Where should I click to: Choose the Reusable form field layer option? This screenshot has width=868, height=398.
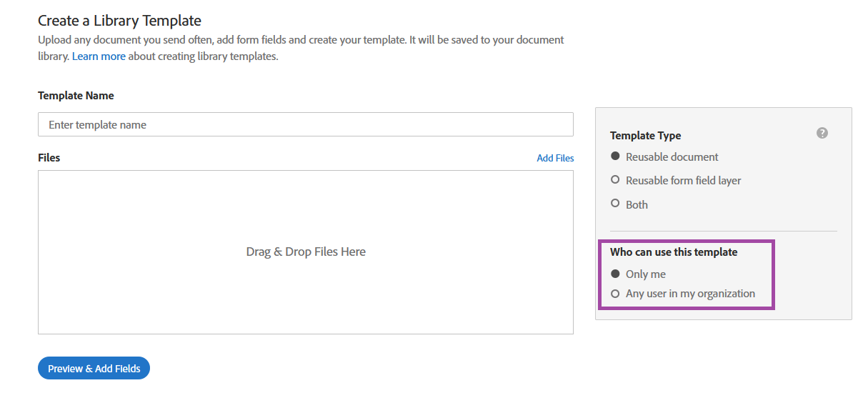pos(615,180)
